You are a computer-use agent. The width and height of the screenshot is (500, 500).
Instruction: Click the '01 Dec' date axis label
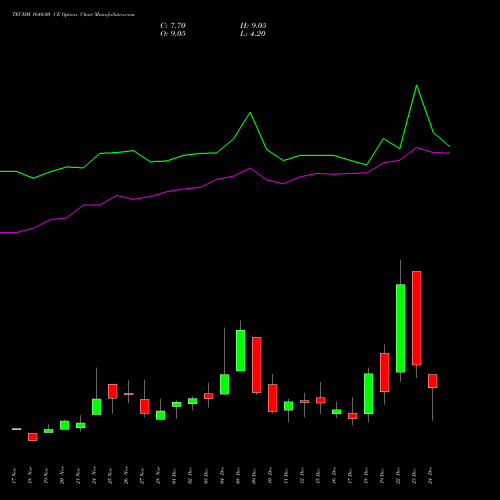click(174, 476)
